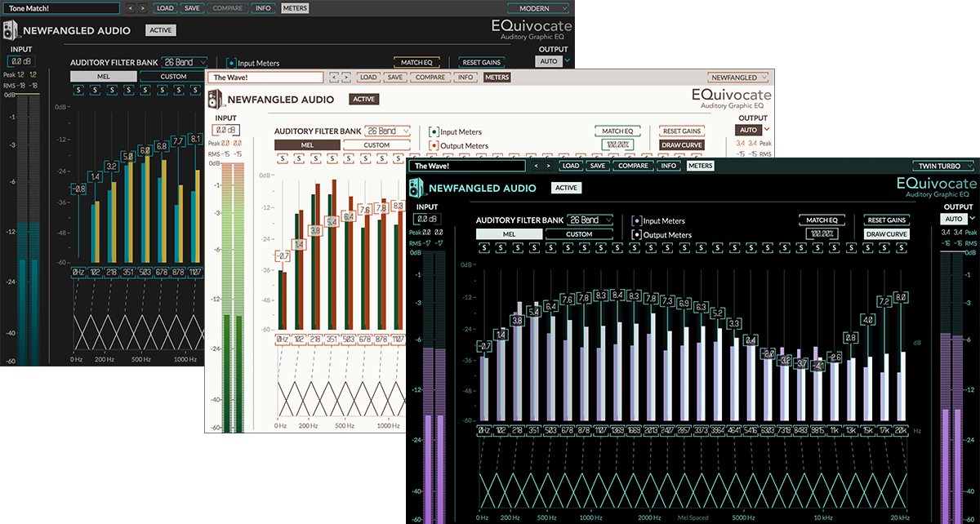Image resolution: width=980 pixels, height=524 pixels.
Task: Click the previous preset arrow beside Tone Match!
Action: click(x=131, y=8)
